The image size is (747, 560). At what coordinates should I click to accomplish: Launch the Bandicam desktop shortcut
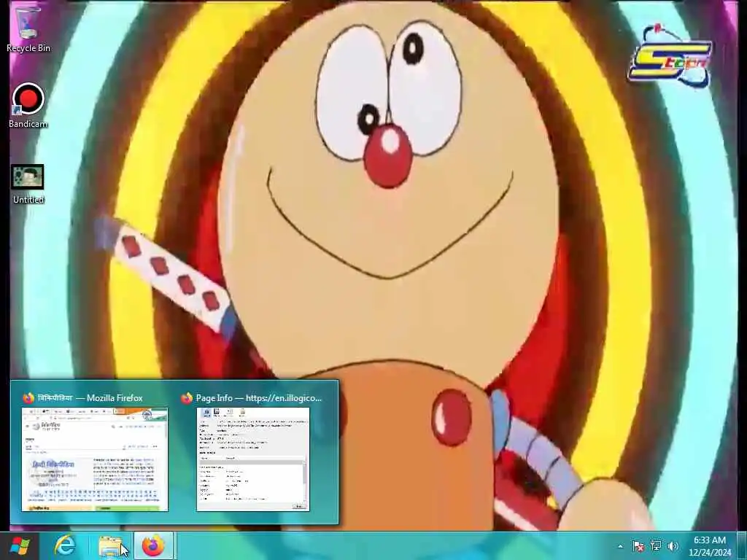coord(28,105)
